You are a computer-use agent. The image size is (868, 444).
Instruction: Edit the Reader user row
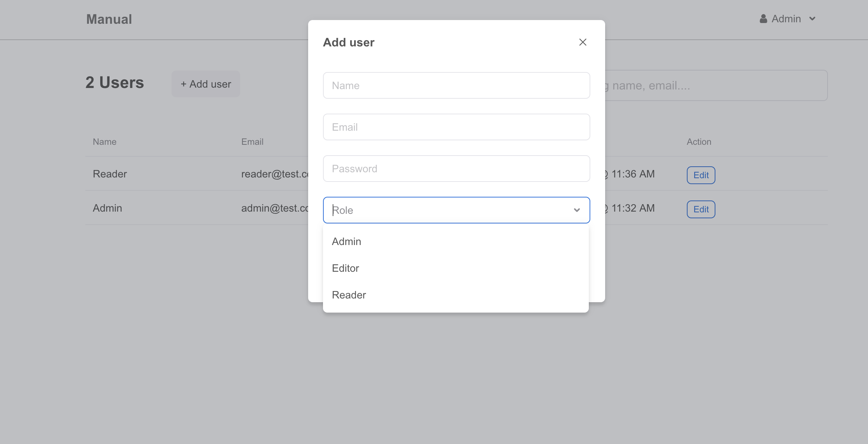701,175
